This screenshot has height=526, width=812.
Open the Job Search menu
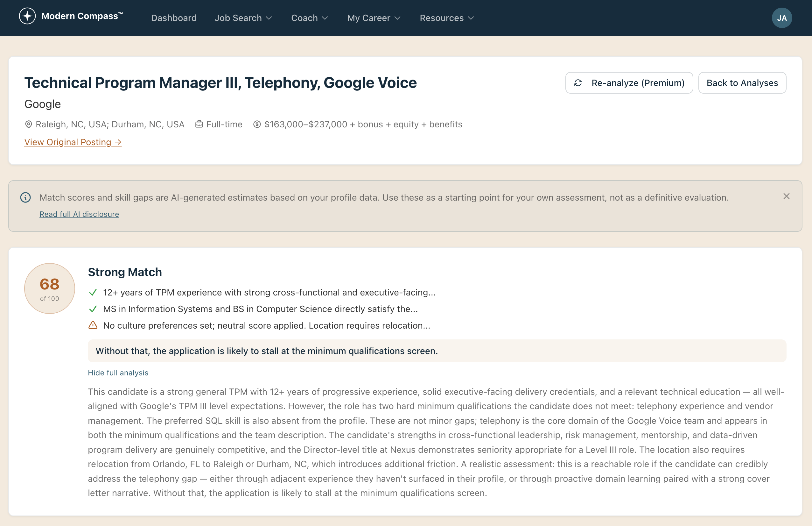pyautogui.click(x=243, y=18)
